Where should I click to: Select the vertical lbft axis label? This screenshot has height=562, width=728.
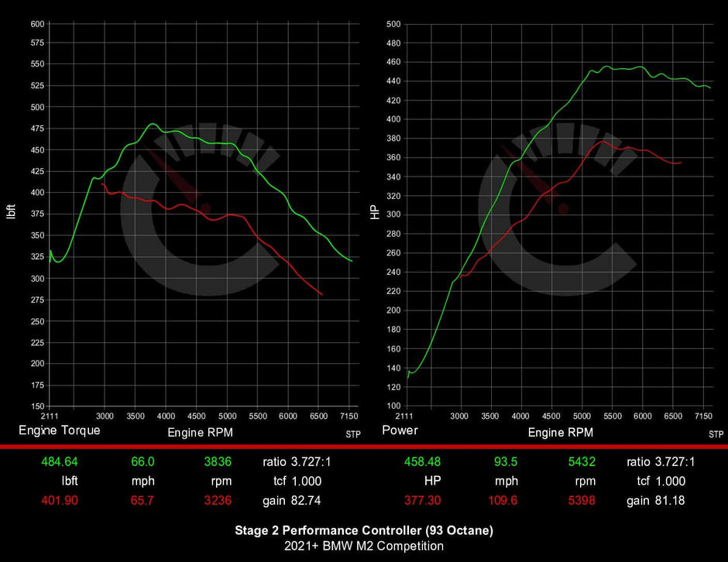click(x=11, y=211)
